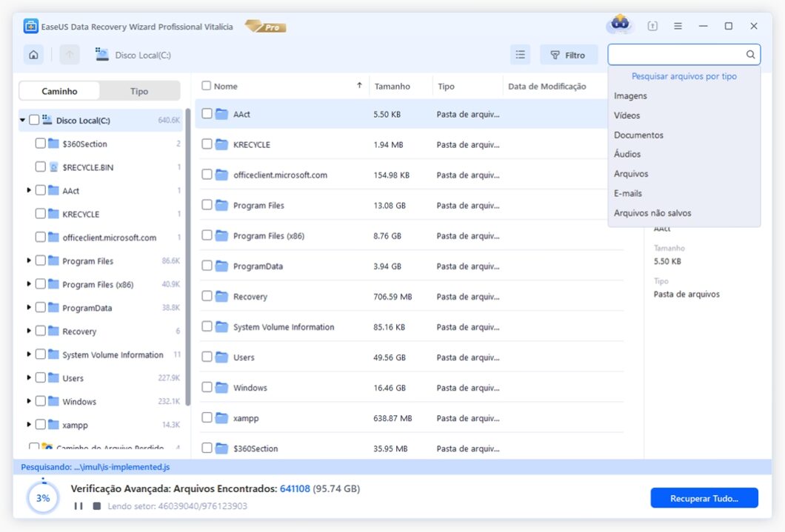
Task: Select the Caminho tab
Action: [x=59, y=91]
